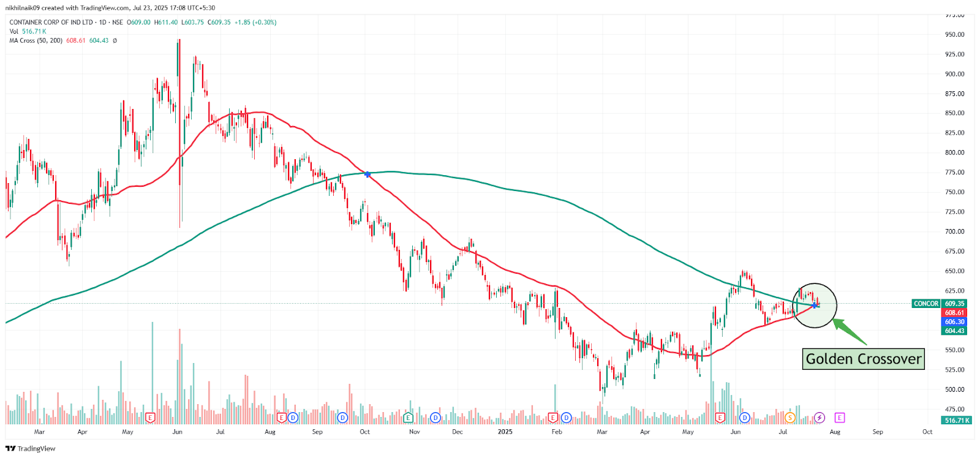Click the orange split S marker near Jul 2025

[790, 418]
